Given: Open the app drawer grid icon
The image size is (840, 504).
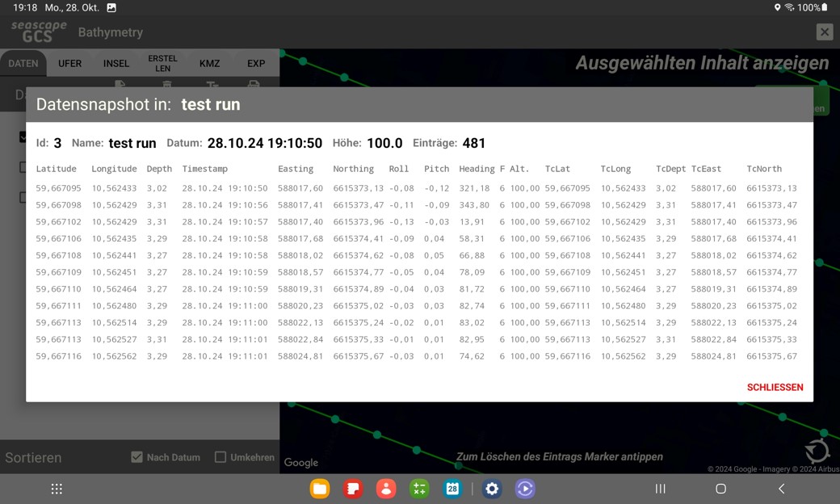Looking at the screenshot, I should [57, 489].
